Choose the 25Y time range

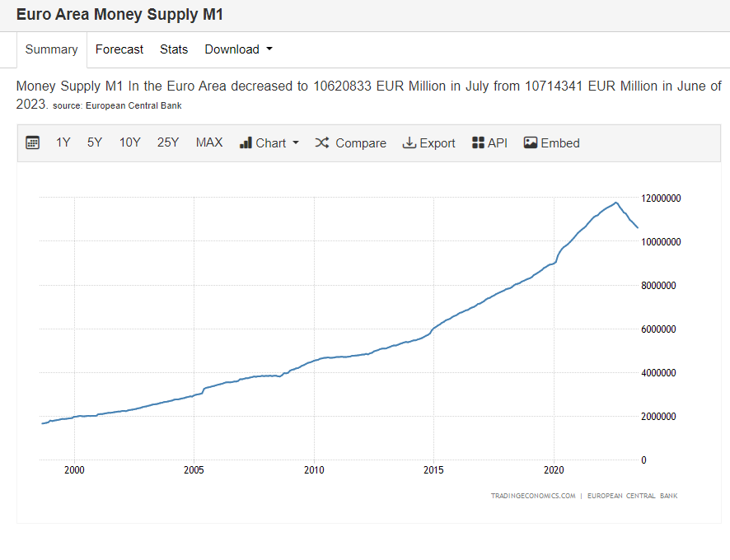[168, 143]
